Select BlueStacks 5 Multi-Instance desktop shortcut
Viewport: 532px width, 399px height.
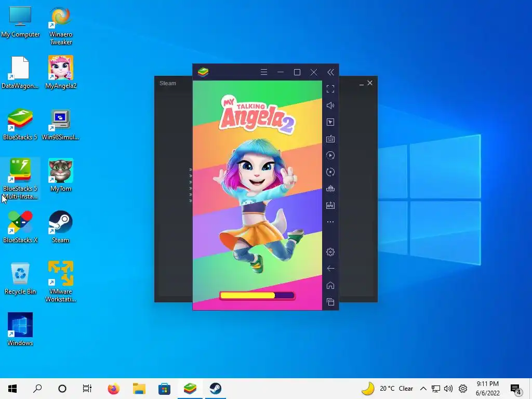(20, 179)
